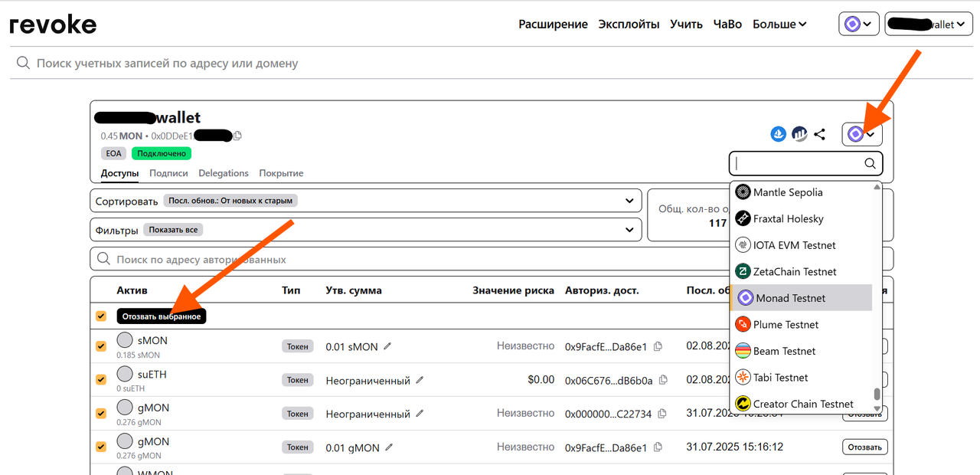
Task: Choose Mantle Sepolia in the chain list
Action: (801, 192)
